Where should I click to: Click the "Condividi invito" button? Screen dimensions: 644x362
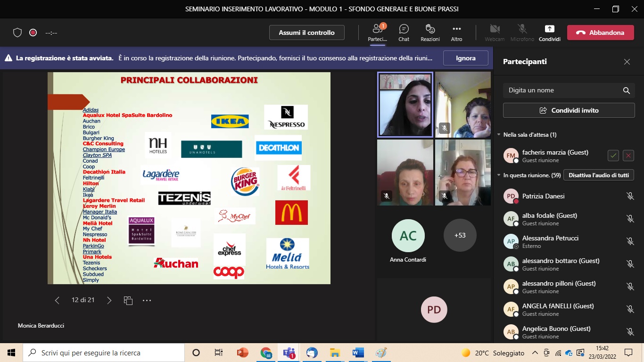tap(569, 110)
